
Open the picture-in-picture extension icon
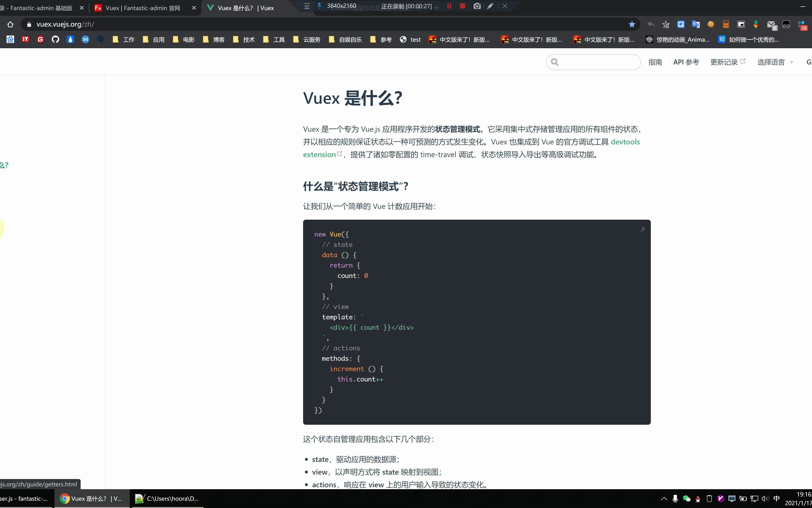741,24
